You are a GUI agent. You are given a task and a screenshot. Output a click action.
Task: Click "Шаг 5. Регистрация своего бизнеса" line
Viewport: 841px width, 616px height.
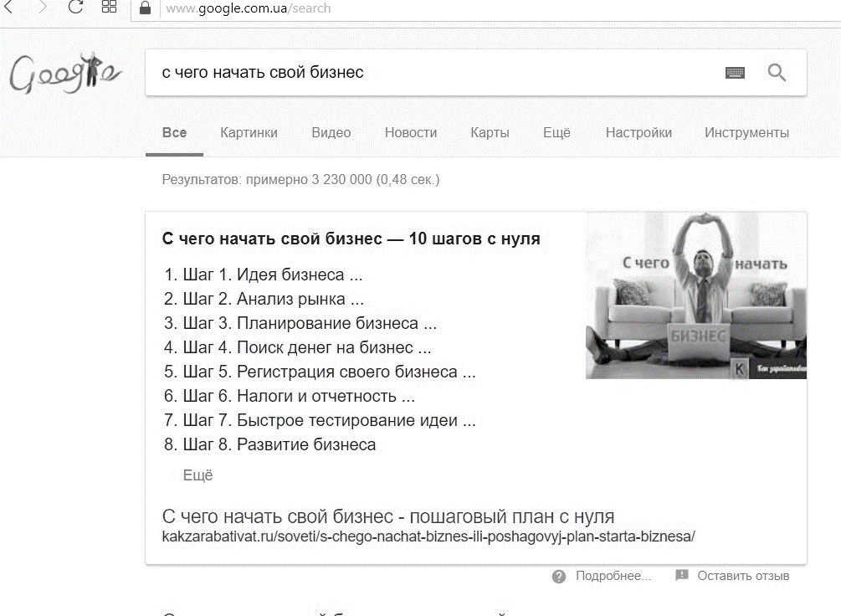click(330, 372)
